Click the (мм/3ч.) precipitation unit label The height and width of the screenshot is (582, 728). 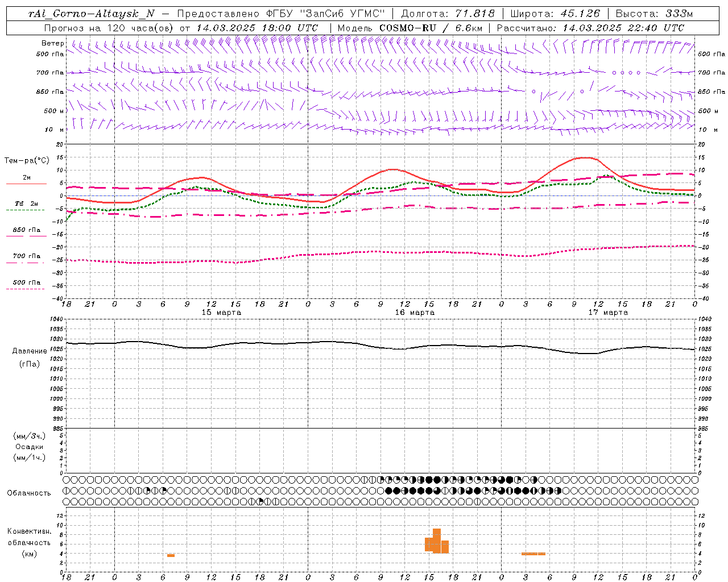(x=30, y=436)
